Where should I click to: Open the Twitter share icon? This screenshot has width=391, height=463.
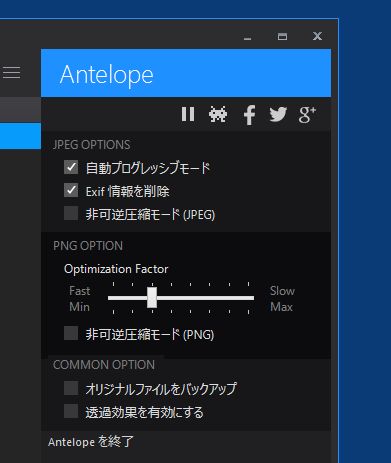pyautogui.click(x=278, y=114)
